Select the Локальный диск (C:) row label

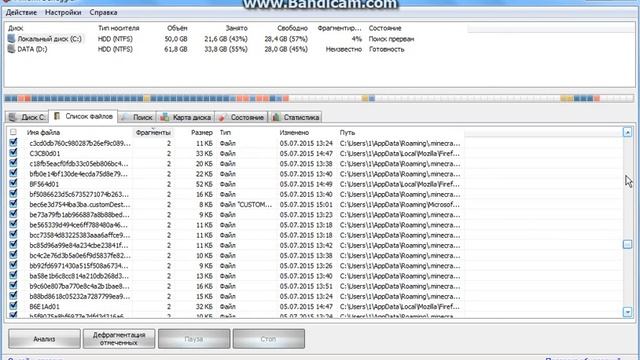click(50, 39)
